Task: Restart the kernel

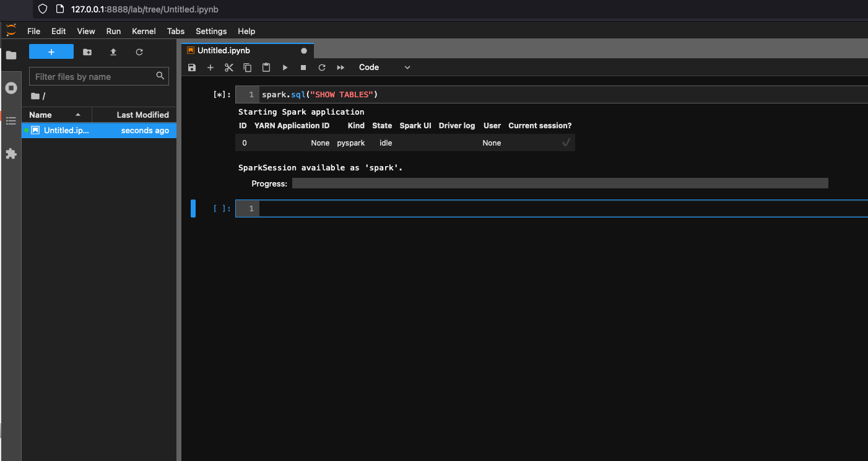Action: pos(322,68)
